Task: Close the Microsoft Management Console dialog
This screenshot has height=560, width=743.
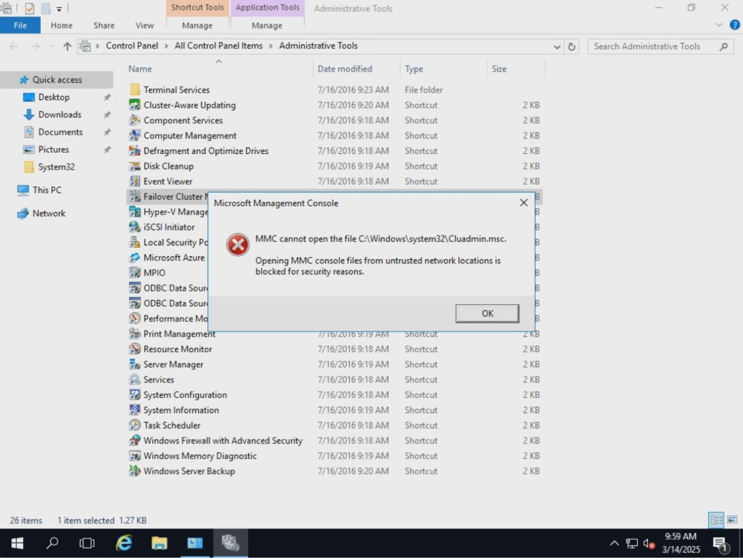Action: click(x=524, y=203)
